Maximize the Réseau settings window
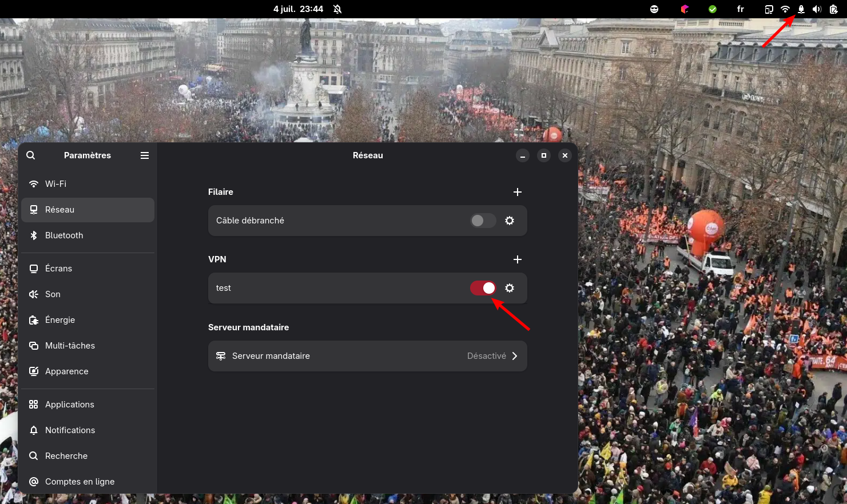Viewport: 847px width, 504px height. (x=544, y=155)
